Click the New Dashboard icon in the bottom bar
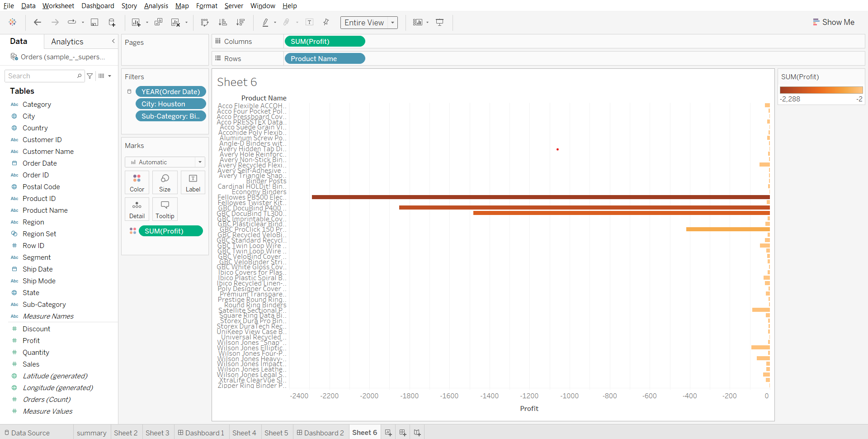The height and width of the screenshot is (439, 868). (x=402, y=433)
